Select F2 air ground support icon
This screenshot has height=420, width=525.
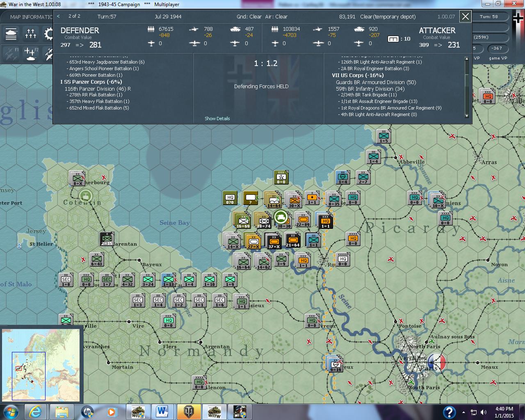click(x=31, y=53)
